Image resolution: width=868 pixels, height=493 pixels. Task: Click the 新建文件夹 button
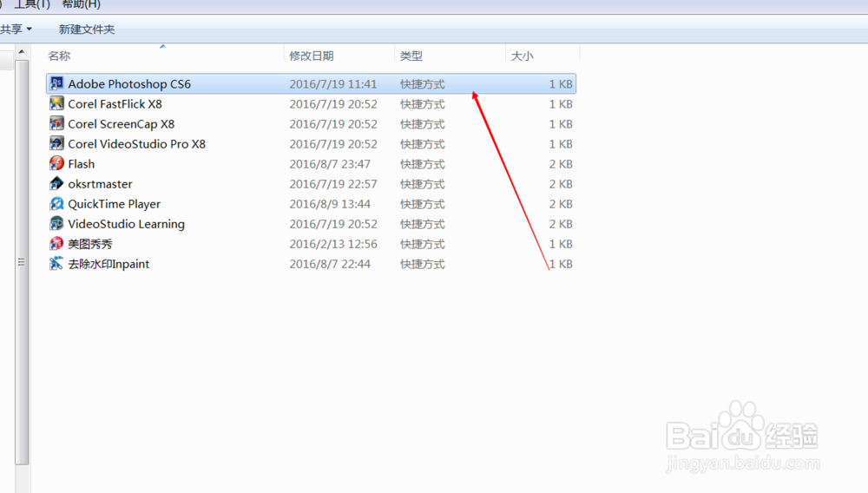(86, 30)
